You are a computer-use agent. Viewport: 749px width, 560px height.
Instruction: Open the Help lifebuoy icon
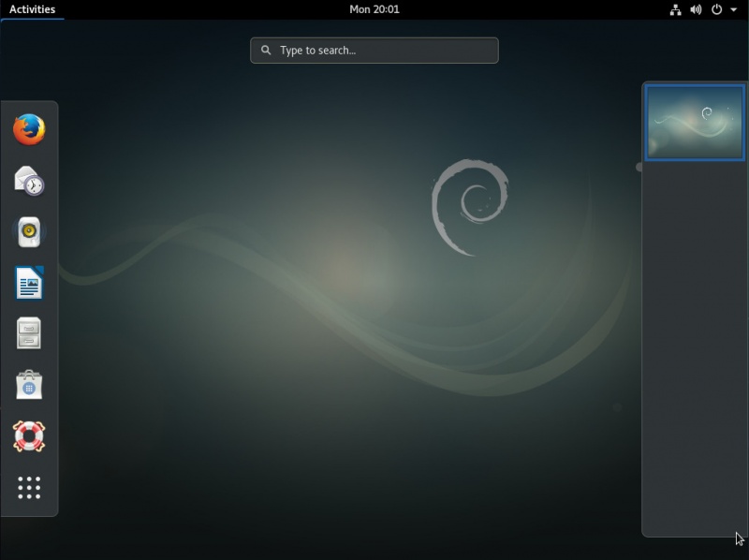[28, 435]
